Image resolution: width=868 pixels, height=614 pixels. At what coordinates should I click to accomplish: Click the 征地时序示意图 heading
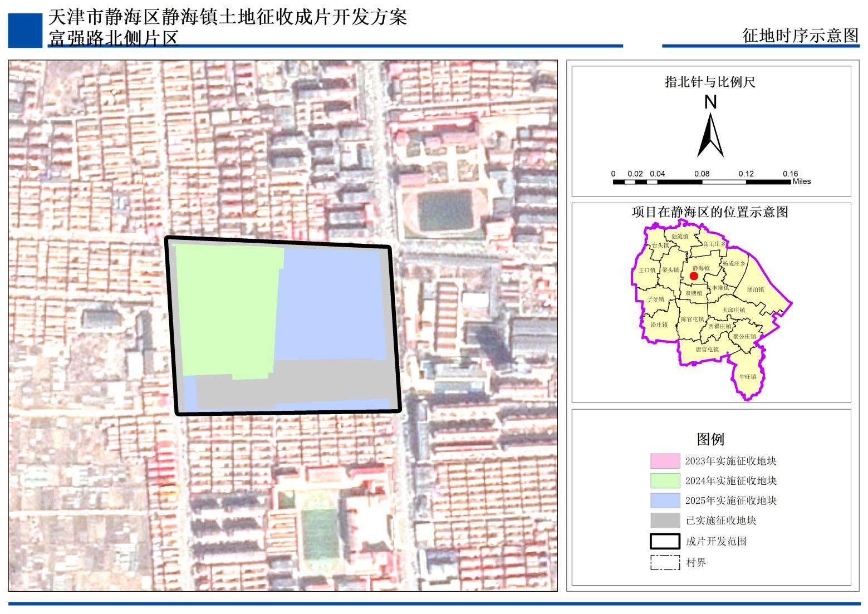(801, 35)
